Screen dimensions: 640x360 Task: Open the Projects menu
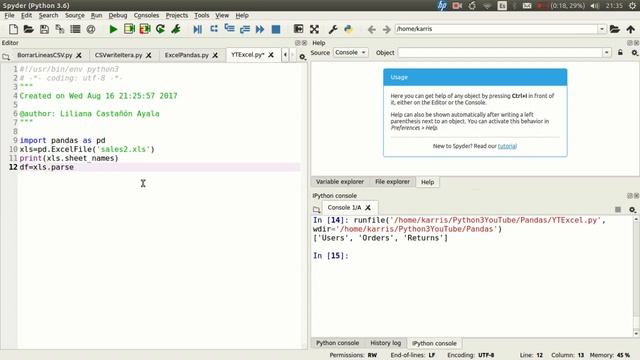tap(177, 15)
